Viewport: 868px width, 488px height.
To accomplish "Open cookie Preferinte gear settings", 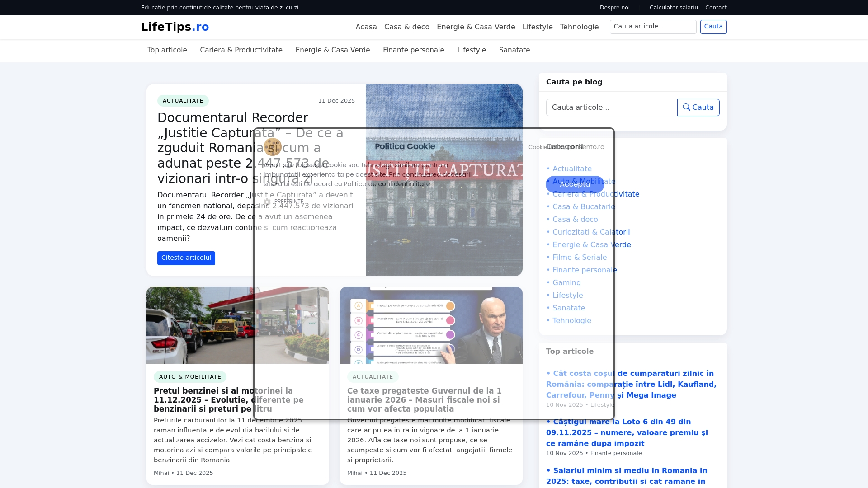I will [284, 202].
